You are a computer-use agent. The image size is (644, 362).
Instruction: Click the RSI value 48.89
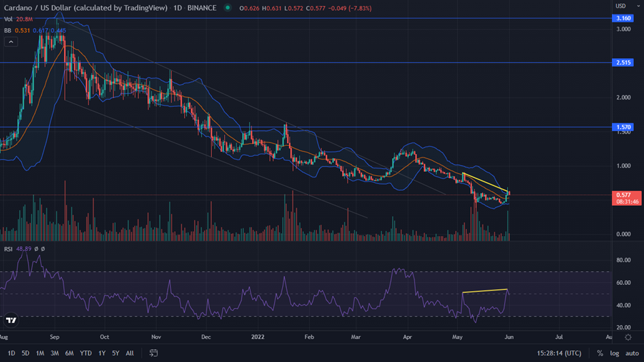click(x=24, y=249)
